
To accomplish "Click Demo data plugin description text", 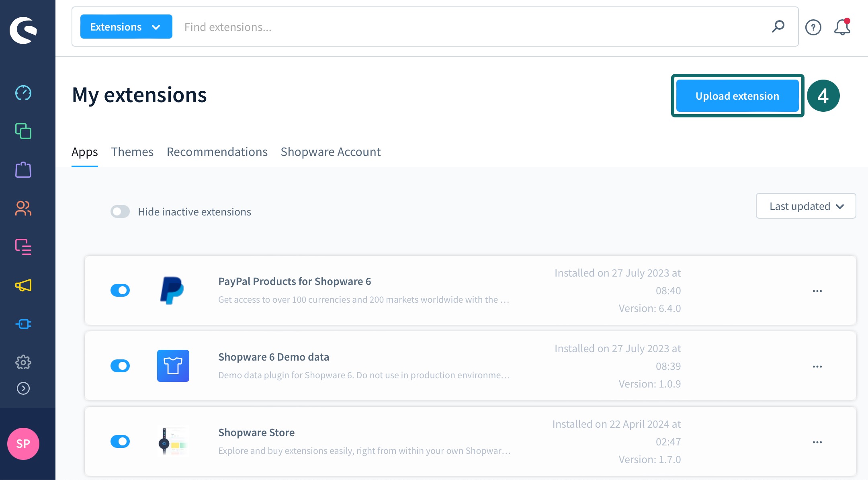I will [364, 375].
